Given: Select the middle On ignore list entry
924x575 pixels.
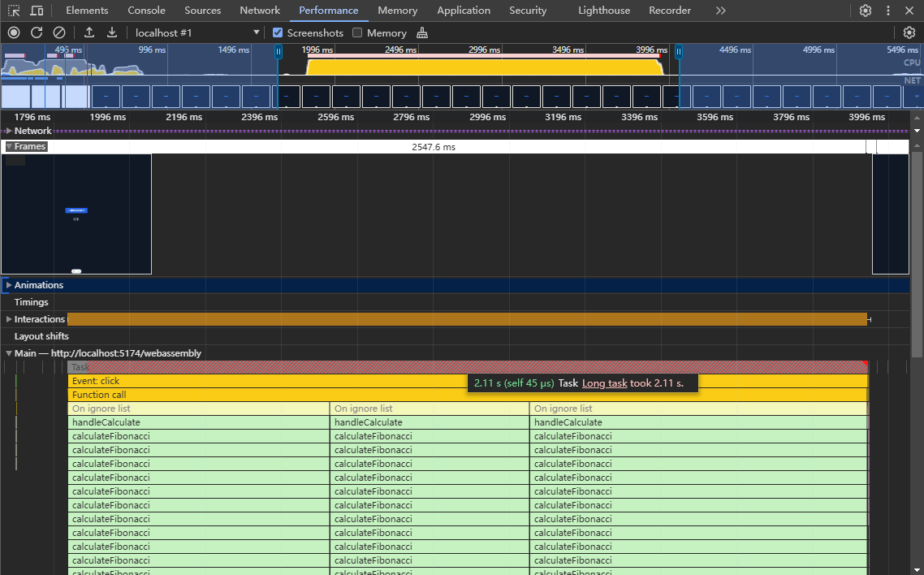Looking at the screenshot, I should point(430,409).
